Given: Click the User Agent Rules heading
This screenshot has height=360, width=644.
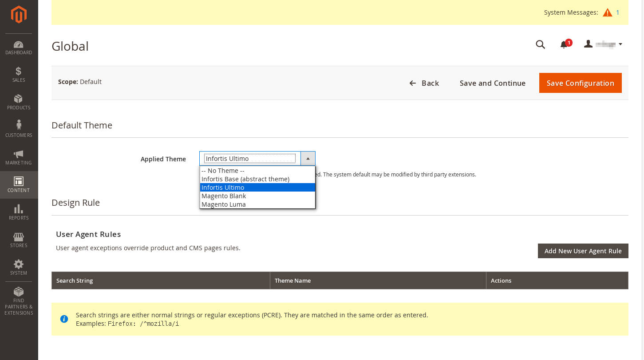Looking at the screenshot, I should [88, 234].
